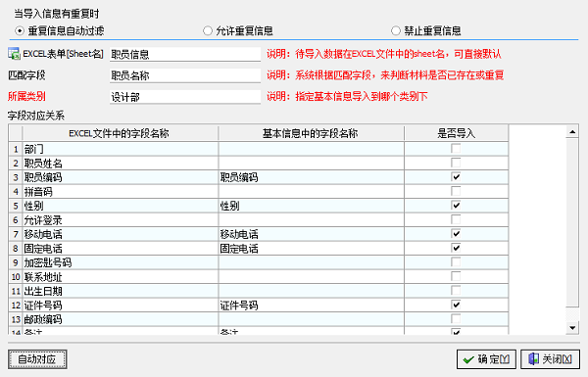The width and height of the screenshot is (588, 377).
Task: Click the 拼音码 Excel field cell
Action: click(120, 192)
